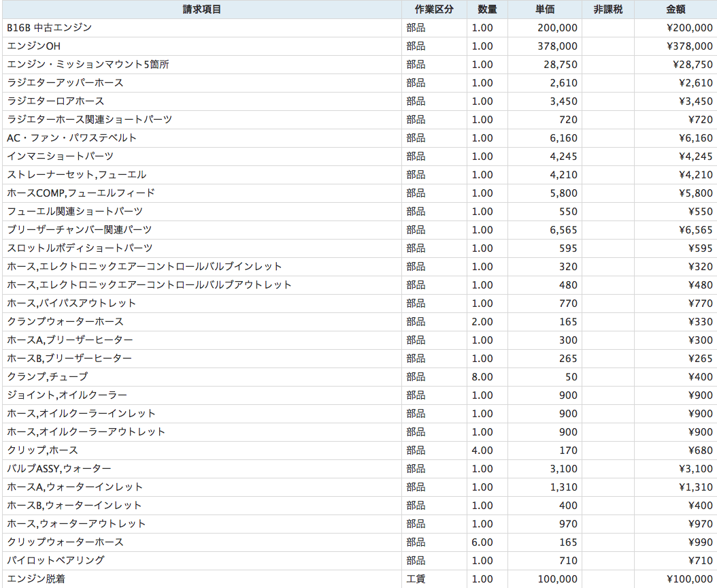Viewport: 717px width, 588px height.
Task: Click the 6.00 quantity of クリップウォーターホース
Action: point(487,542)
